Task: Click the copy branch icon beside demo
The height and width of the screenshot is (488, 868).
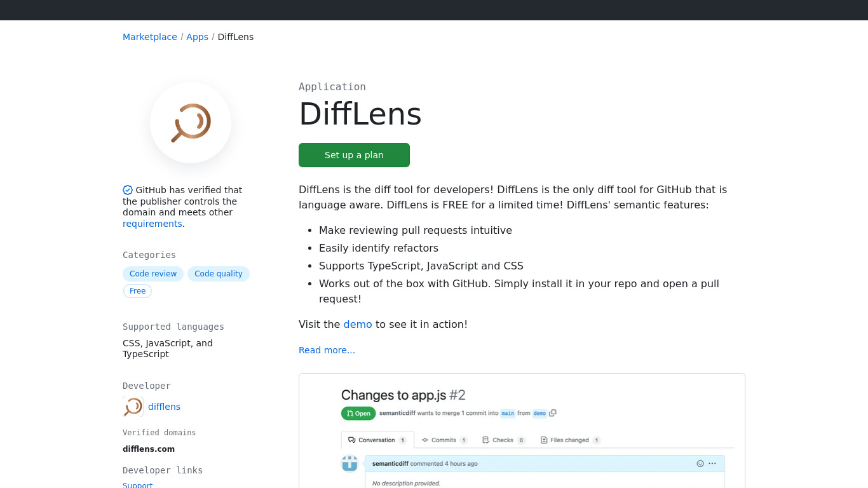Action: pos(552,413)
